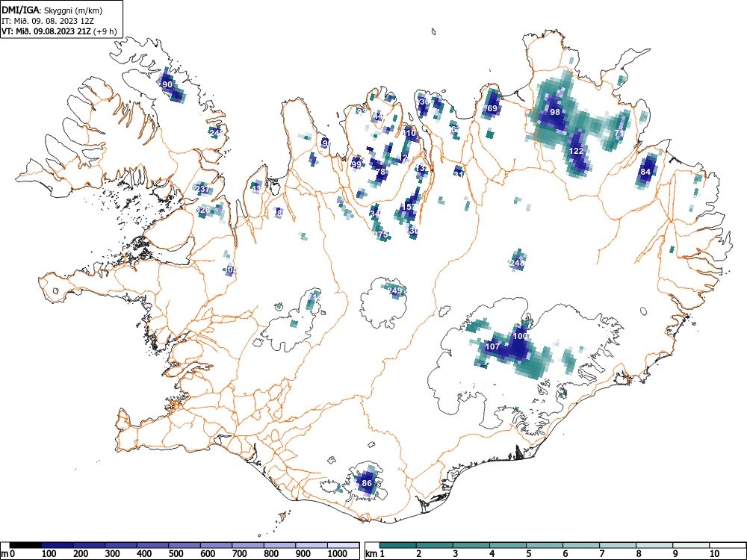Select the 7–8 km legend swatch
This screenshot has height=560, width=747.
coord(618,545)
